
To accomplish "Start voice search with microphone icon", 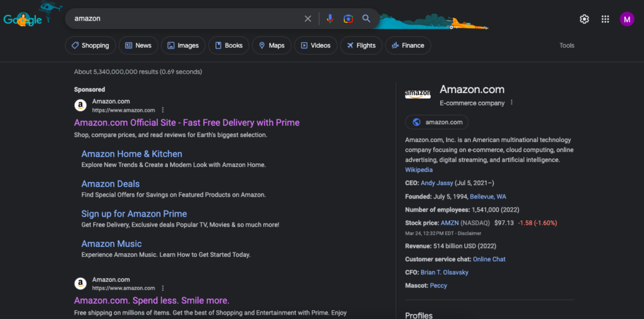I will pyautogui.click(x=330, y=18).
